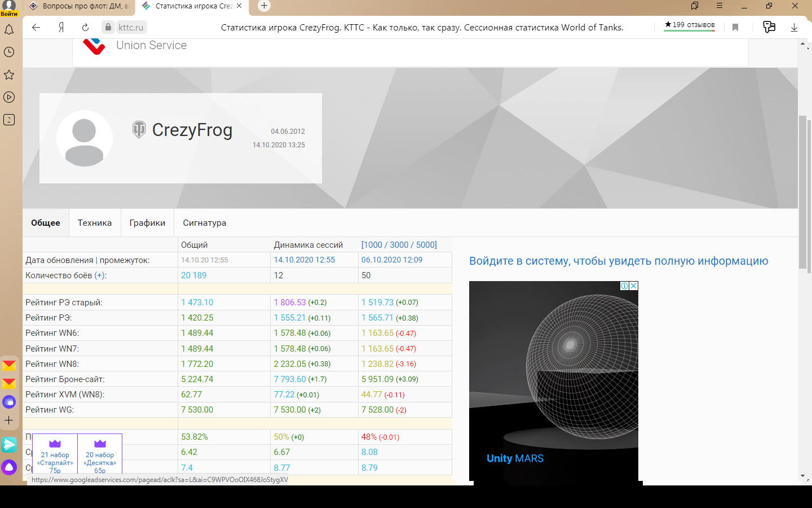Switch to the Техника tab
Viewport: 812px width, 508px height.
[95, 223]
